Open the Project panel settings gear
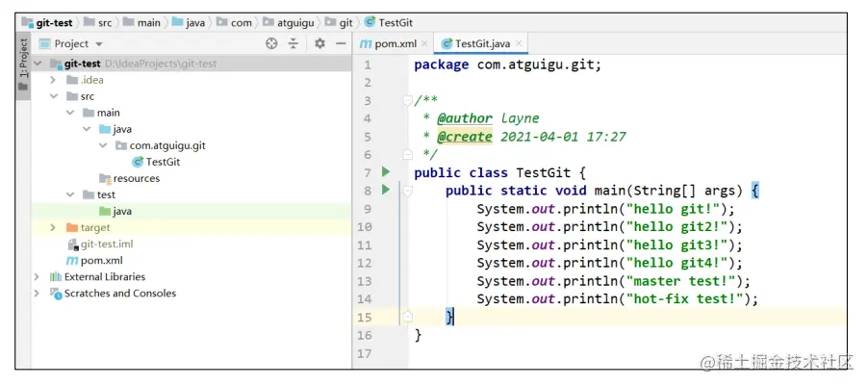Screen dimensions: 868x386 [x=319, y=43]
